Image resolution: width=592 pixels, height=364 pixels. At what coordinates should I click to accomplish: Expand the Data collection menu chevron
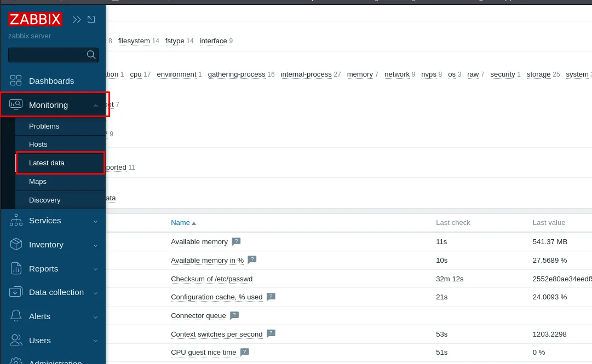pyautogui.click(x=95, y=293)
